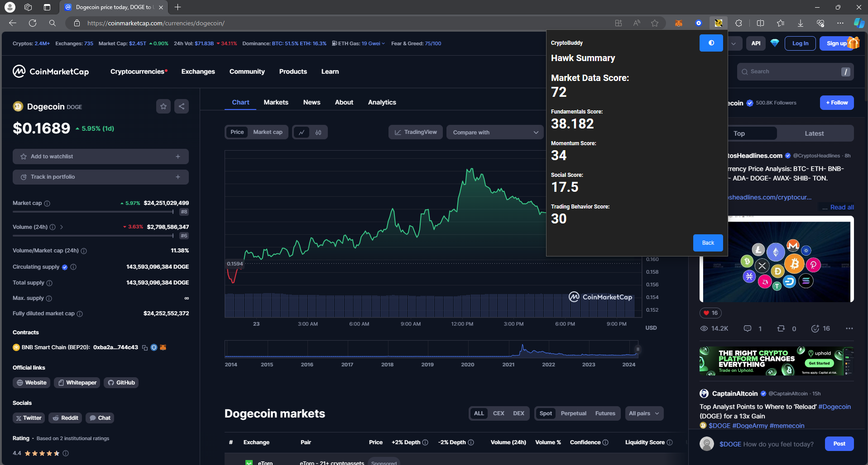Switch to About tab
The image size is (868, 465).
(344, 102)
